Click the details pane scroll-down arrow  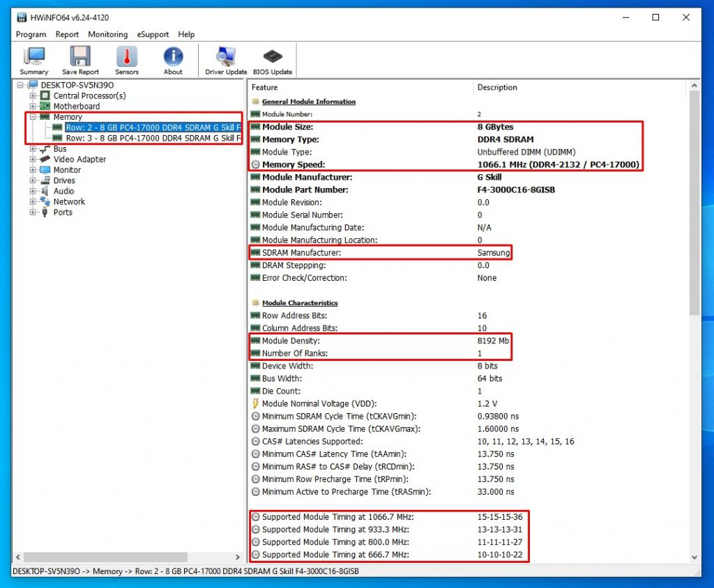[x=695, y=557]
